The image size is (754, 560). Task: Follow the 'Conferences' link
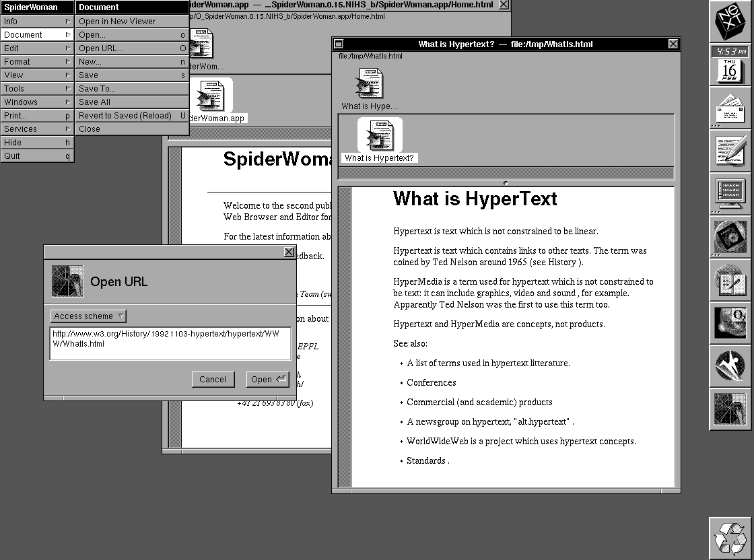(431, 382)
